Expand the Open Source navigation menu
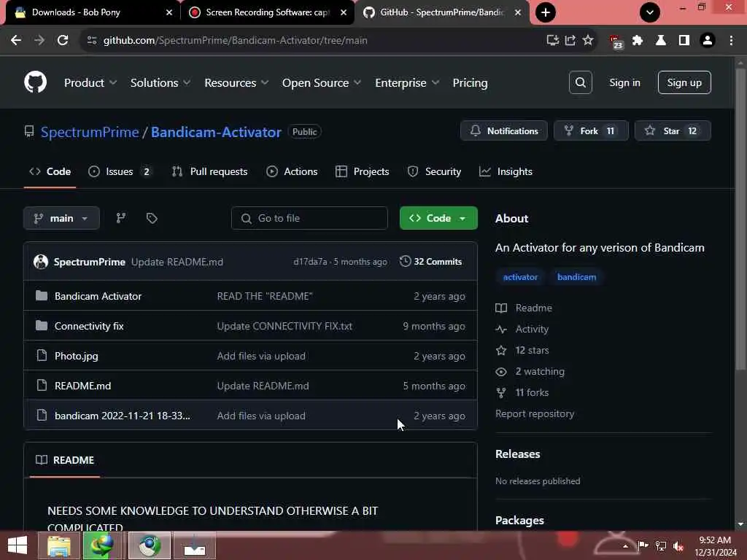 (322, 83)
